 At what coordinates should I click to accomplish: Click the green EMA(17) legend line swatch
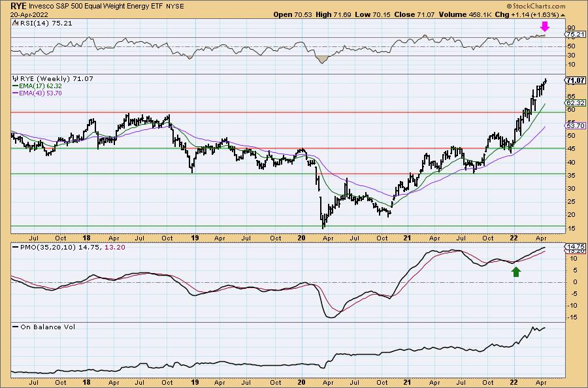point(16,86)
